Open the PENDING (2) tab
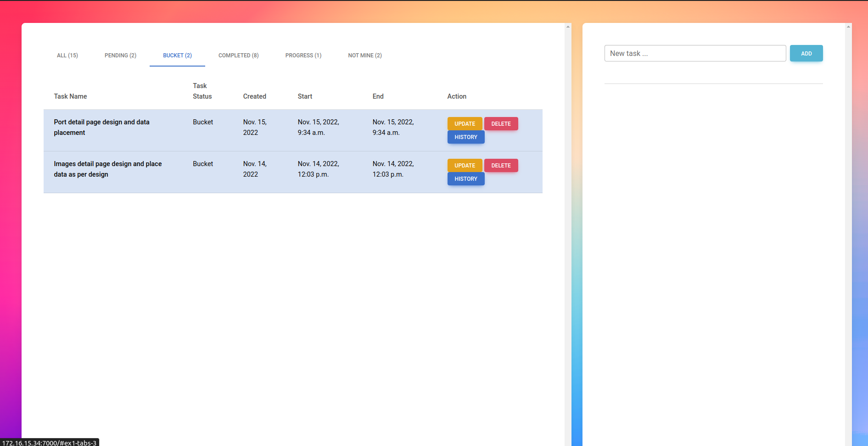The image size is (868, 446). [120, 56]
